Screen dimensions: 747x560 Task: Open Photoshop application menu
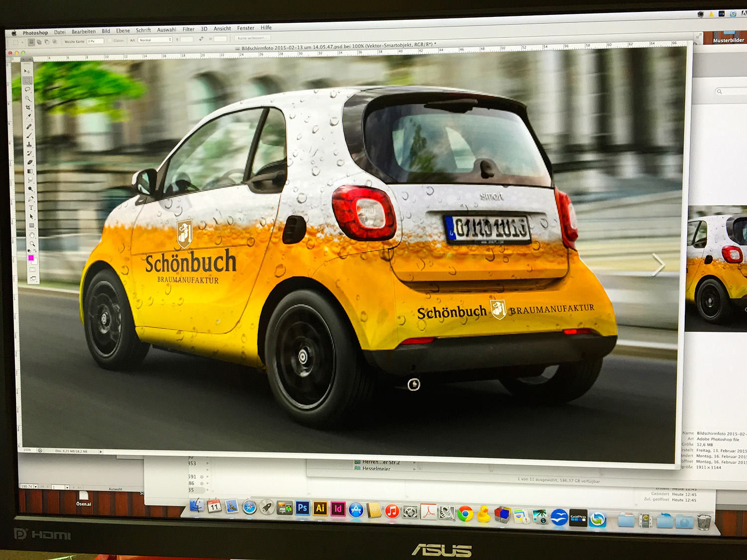click(x=35, y=33)
